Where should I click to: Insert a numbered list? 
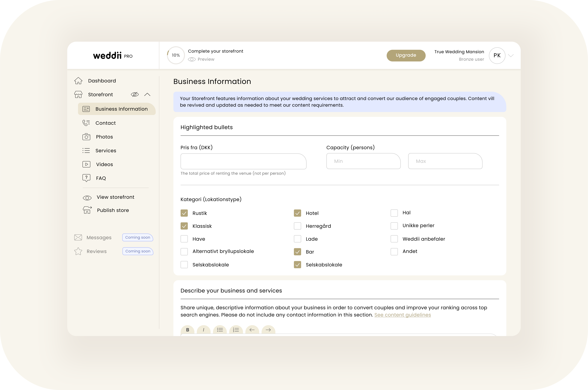click(x=236, y=330)
